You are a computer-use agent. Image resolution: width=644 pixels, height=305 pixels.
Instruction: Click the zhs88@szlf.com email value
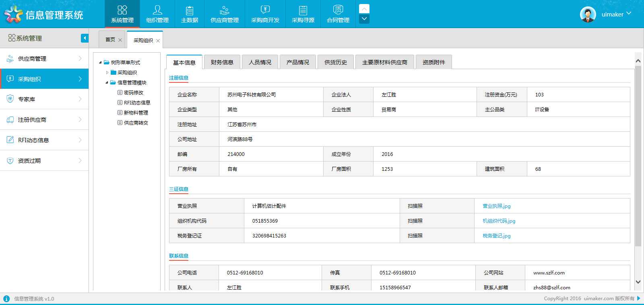(552, 288)
